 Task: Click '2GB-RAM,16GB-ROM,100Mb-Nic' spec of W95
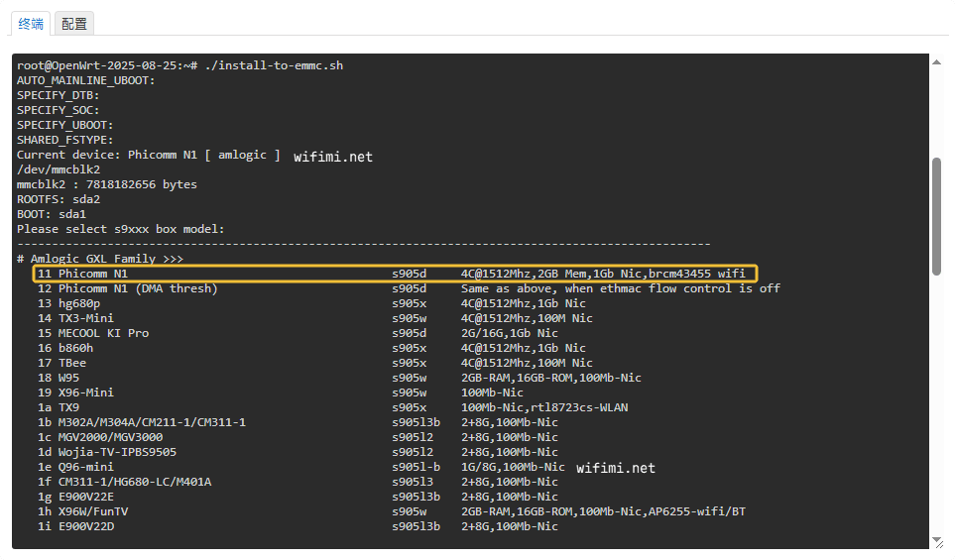tap(551, 378)
